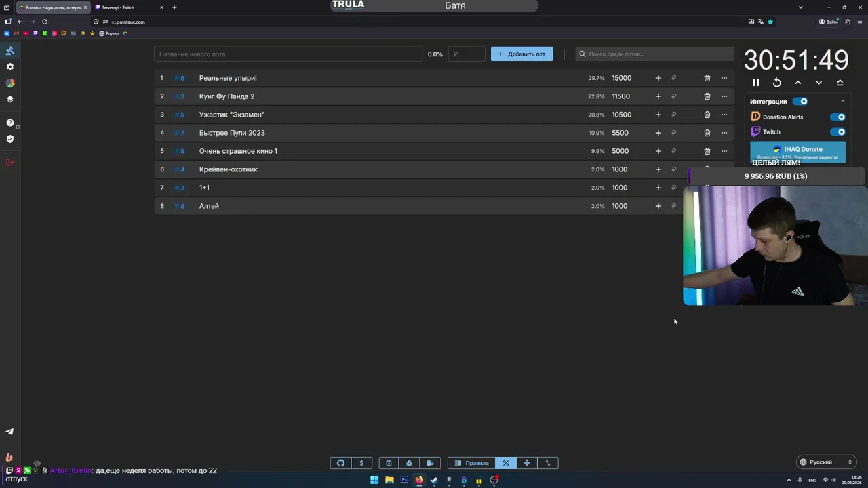Delete the Быстрее Пули 2023 lot

[x=707, y=133]
